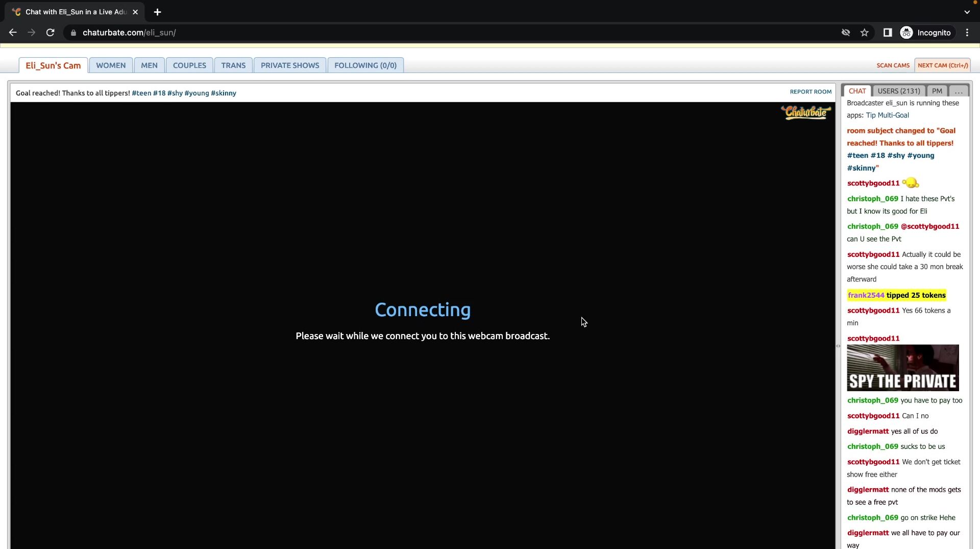
Task: Click scottybgood11 beside 'Can I no'
Action: point(873,416)
